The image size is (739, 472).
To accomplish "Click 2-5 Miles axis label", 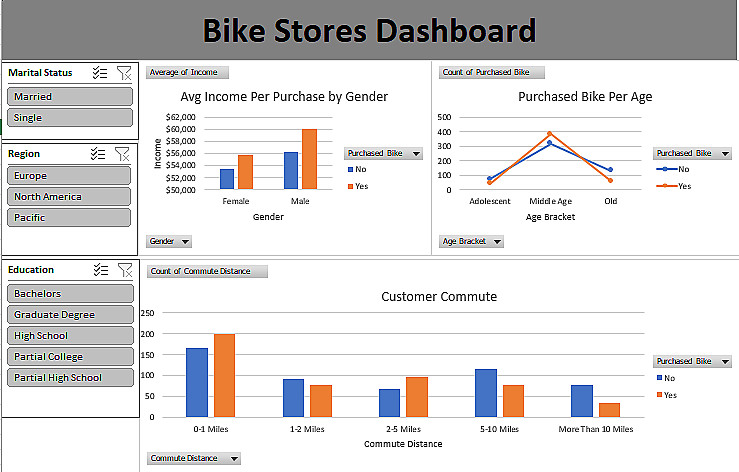I will [x=403, y=429].
